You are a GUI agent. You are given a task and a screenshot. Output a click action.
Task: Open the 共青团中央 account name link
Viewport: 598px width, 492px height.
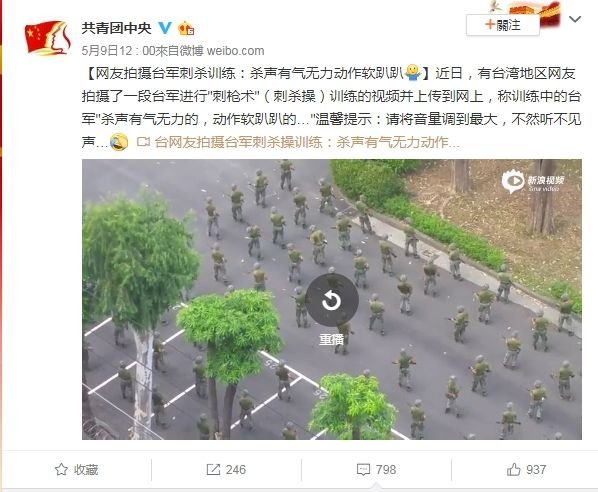tap(116, 28)
